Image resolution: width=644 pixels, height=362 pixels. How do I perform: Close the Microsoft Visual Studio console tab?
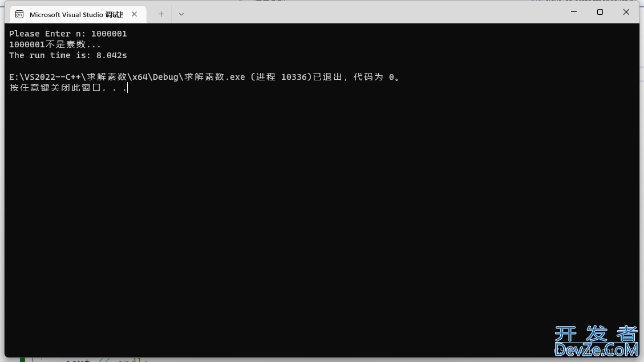(134, 14)
